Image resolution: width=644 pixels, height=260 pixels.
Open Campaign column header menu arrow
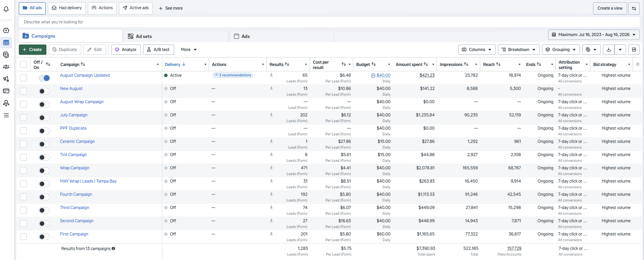click(x=158, y=64)
